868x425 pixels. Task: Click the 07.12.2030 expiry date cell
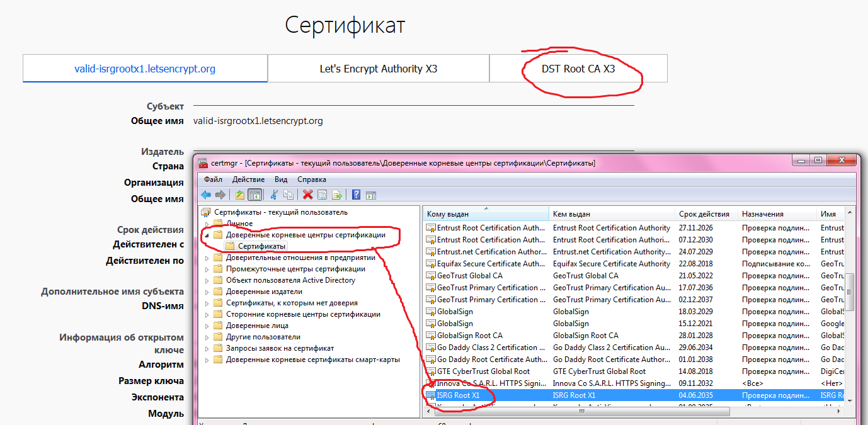[695, 240]
